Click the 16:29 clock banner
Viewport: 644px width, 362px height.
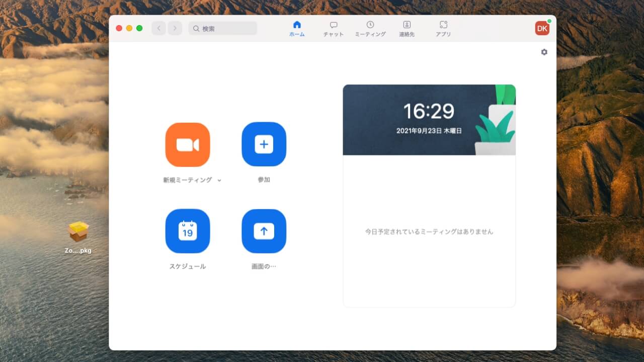(429, 120)
